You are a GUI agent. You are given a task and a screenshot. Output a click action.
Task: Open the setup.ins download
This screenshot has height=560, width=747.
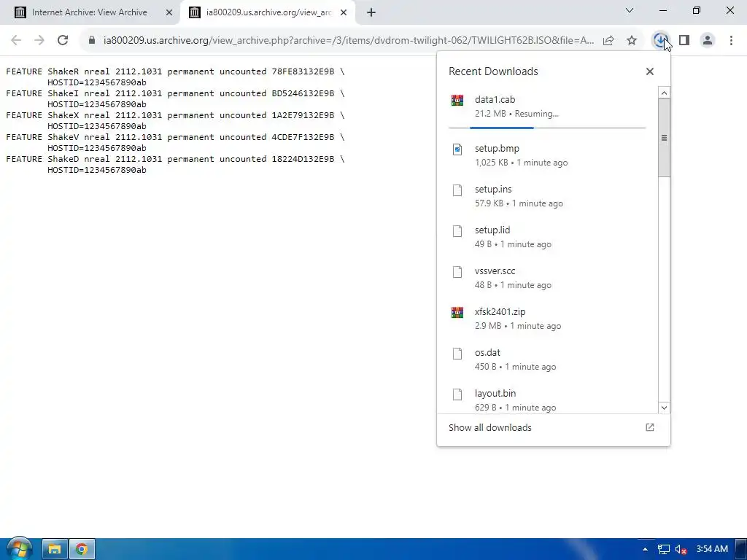(x=547, y=195)
